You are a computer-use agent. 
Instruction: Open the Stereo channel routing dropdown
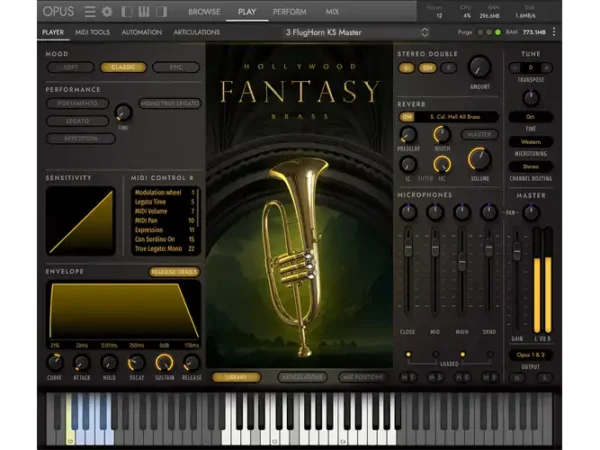(x=530, y=167)
